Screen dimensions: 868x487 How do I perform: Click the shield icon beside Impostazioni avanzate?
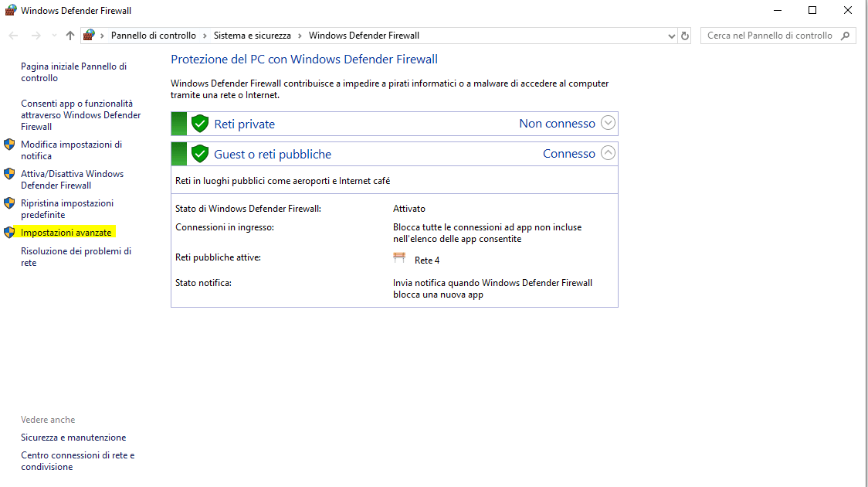tap(9, 233)
